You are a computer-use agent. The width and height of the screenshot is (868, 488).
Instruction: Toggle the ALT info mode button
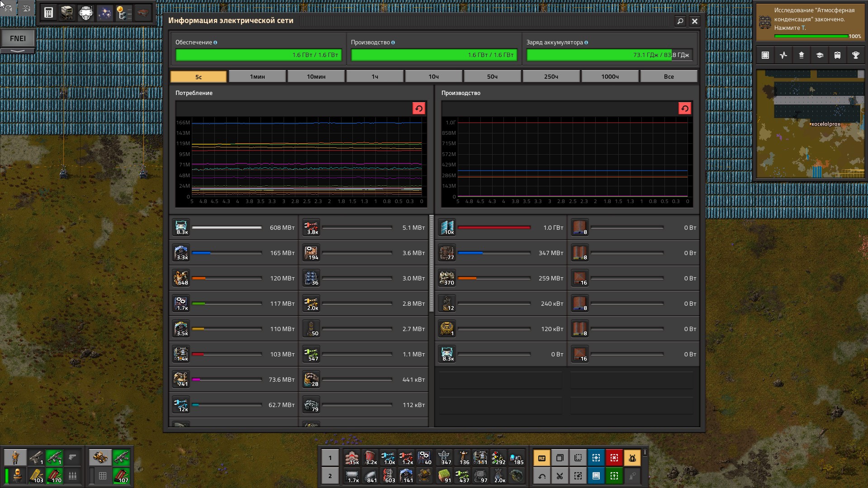point(542,458)
